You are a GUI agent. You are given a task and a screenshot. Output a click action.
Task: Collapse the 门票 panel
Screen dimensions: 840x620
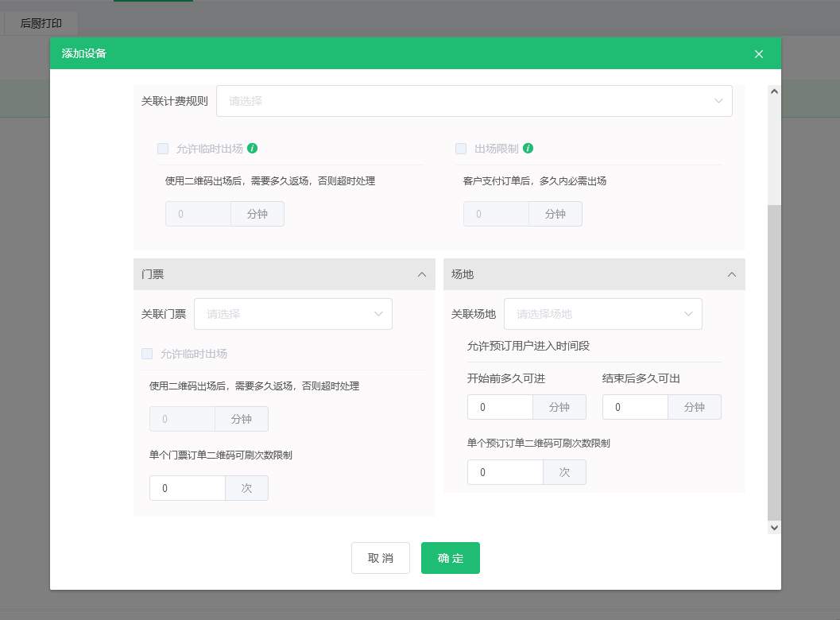click(422, 273)
